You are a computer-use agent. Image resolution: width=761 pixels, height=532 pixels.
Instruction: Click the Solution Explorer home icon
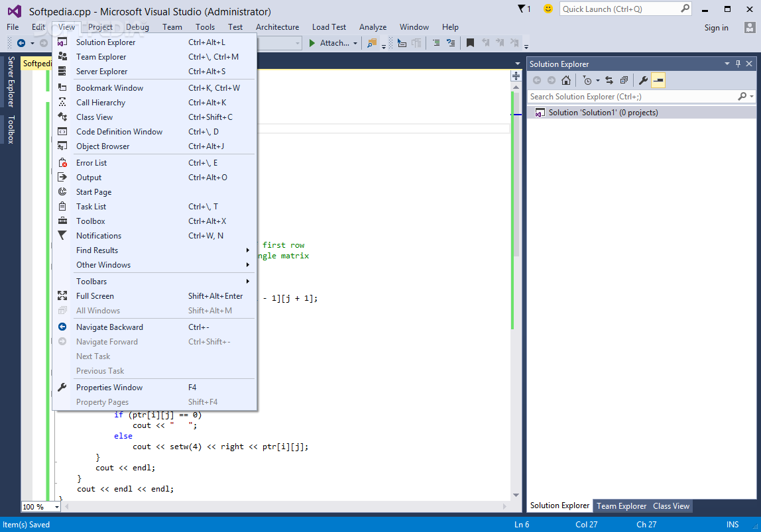[566, 81]
